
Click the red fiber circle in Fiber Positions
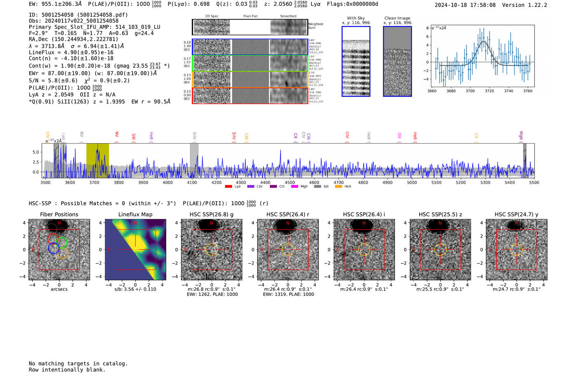53,238
